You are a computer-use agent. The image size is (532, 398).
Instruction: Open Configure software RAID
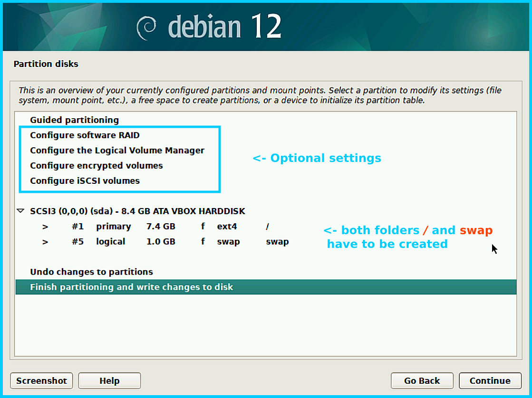pyautogui.click(x=85, y=135)
